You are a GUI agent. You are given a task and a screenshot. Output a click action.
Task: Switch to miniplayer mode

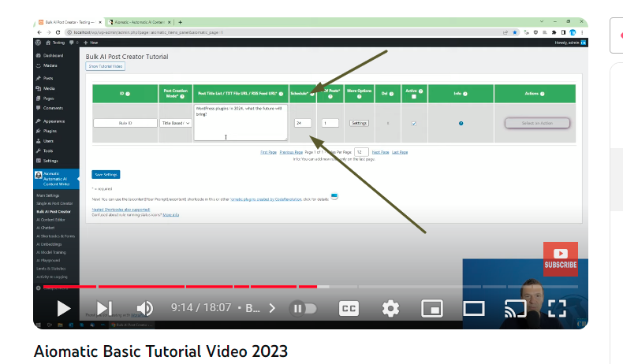click(432, 308)
